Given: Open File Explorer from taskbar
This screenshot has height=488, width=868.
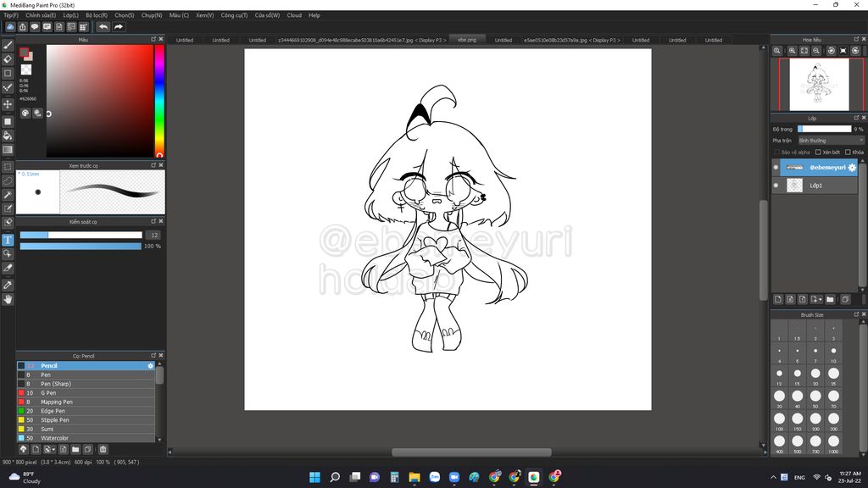Looking at the screenshot, I should (414, 477).
